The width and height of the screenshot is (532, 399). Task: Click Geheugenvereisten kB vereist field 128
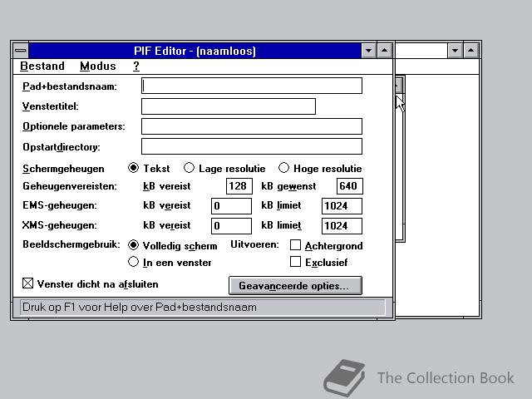[x=239, y=186]
